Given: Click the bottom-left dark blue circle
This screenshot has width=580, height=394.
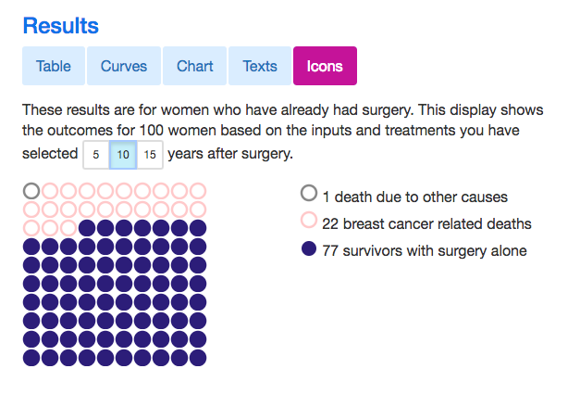Looking at the screenshot, I should tap(31, 358).
